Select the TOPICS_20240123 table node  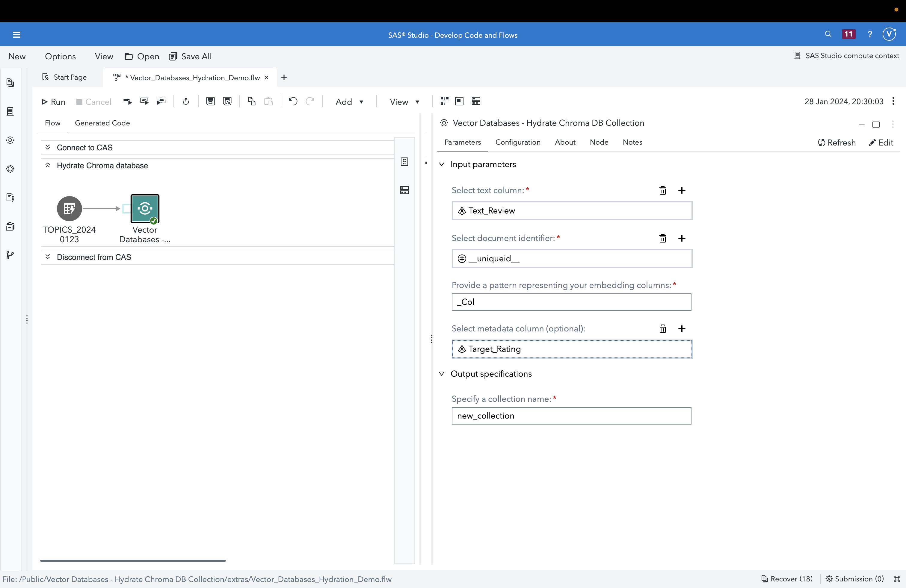click(69, 208)
